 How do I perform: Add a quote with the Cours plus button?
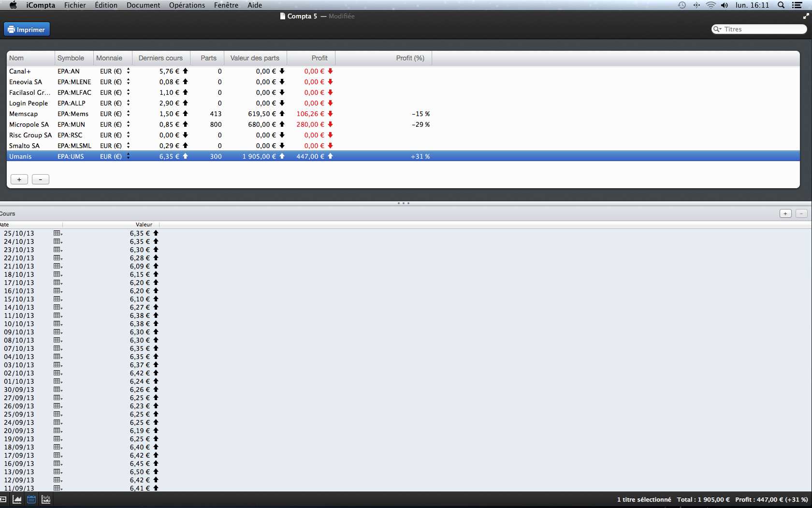click(x=785, y=213)
